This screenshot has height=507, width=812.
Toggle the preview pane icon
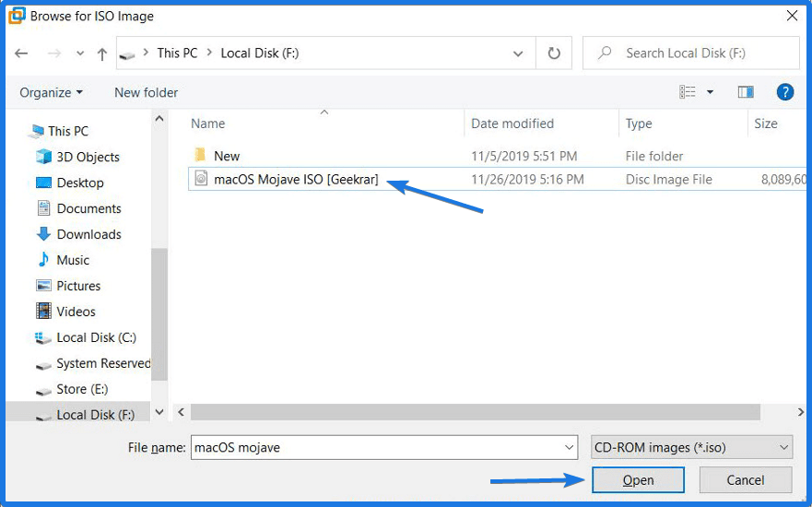coord(746,92)
